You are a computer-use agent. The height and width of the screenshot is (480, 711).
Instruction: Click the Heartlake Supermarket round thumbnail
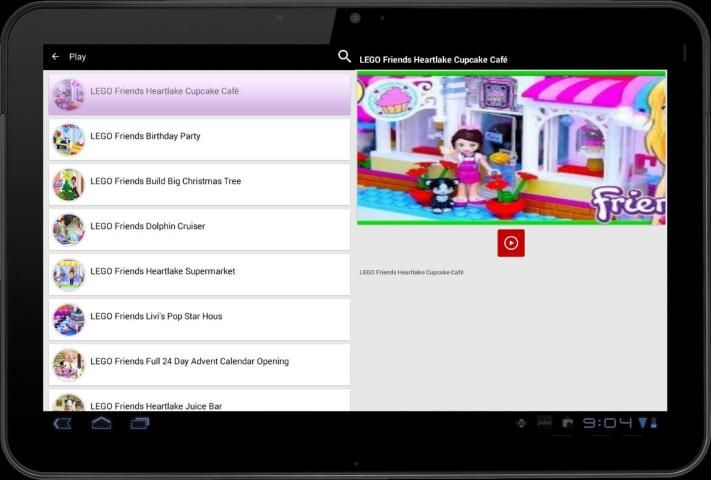tap(68, 274)
